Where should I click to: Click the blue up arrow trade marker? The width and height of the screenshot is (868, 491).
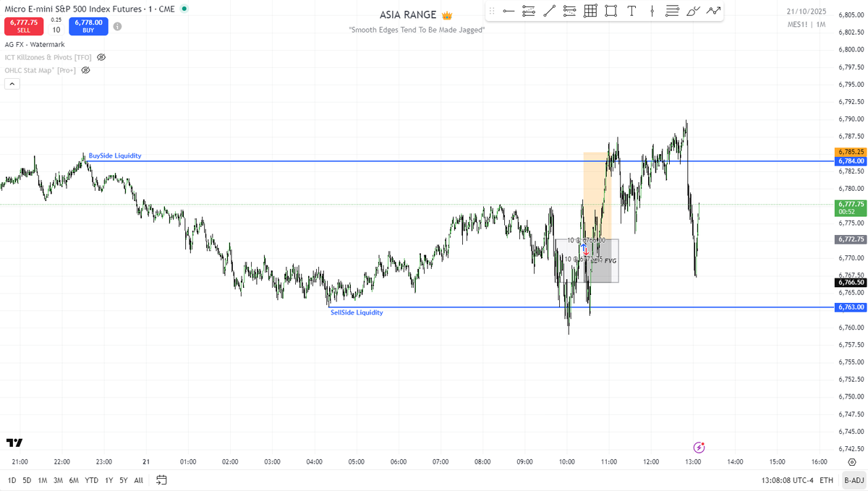583,247
